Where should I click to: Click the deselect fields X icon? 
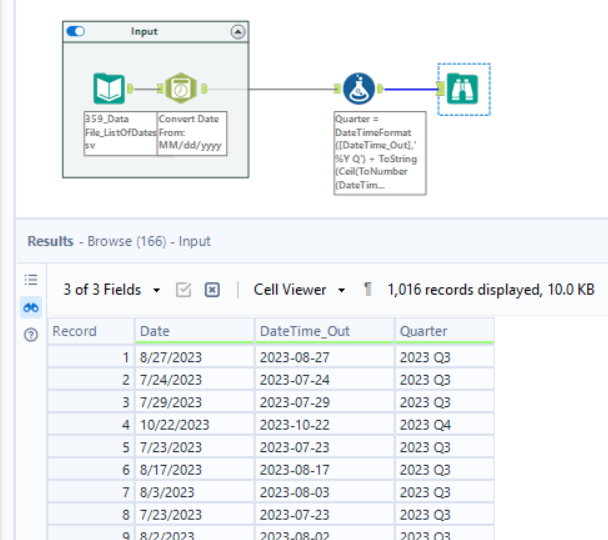click(212, 290)
